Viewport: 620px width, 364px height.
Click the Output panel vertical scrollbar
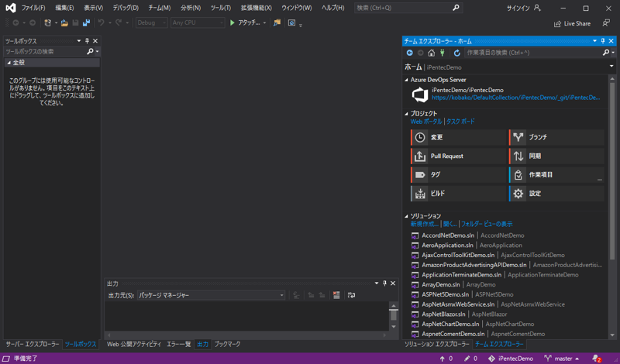pyautogui.click(x=394, y=316)
